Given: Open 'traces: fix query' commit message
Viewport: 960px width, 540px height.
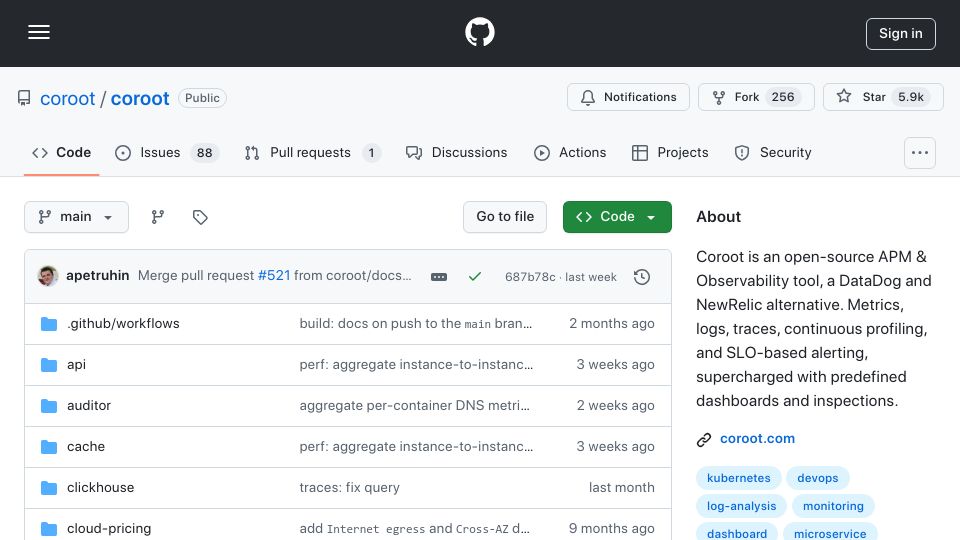Looking at the screenshot, I should pos(350,487).
